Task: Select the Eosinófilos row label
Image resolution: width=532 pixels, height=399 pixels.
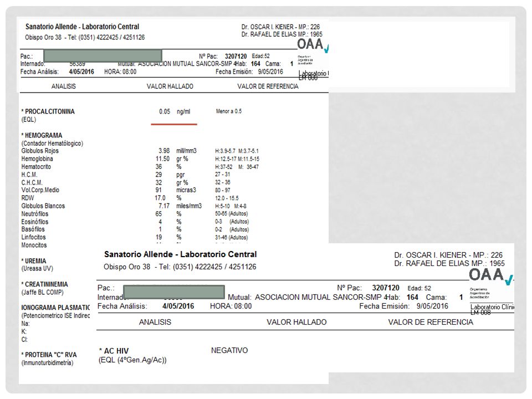Action: [35, 222]
